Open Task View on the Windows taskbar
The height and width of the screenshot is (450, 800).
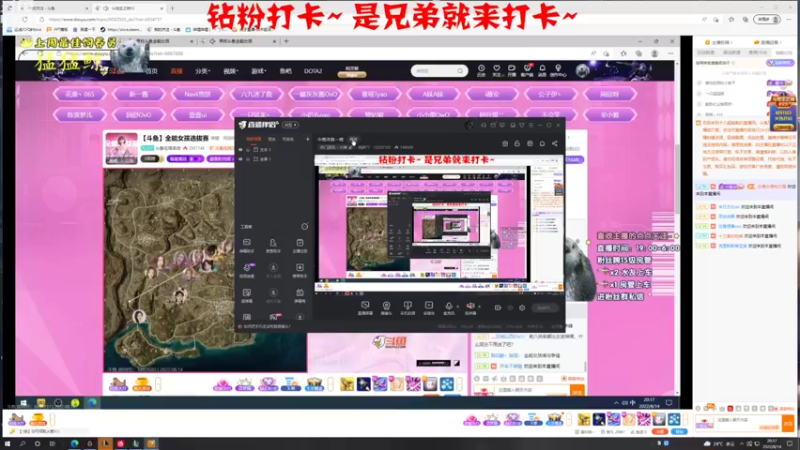[x=52, y=444]
